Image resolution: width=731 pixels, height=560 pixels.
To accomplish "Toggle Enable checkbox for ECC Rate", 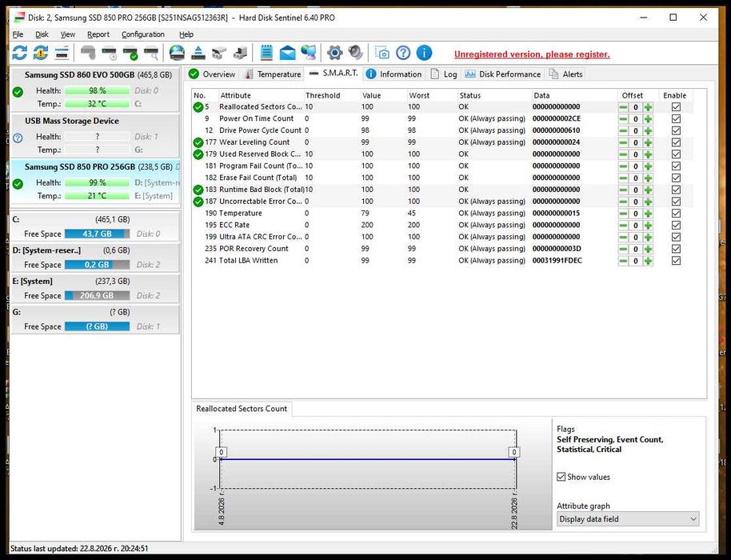I will pyautogui.click(x=676, y=226).
